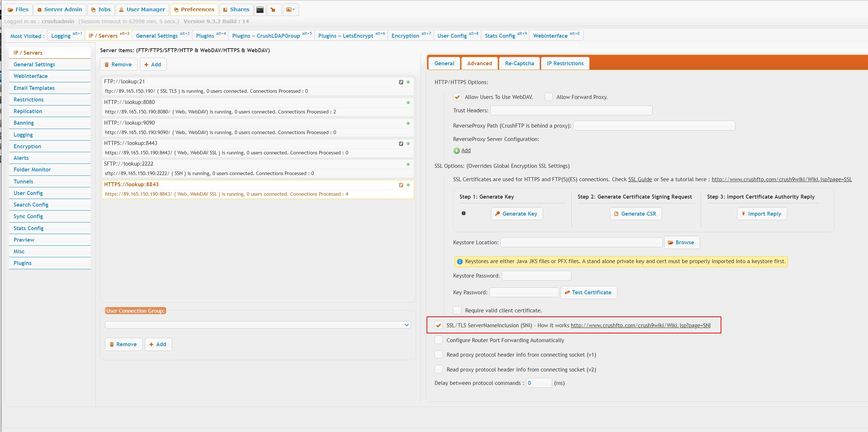Open the SSL Guide link
The height and width of the screenshot is (432, 868).
click(x=640, y=179)
